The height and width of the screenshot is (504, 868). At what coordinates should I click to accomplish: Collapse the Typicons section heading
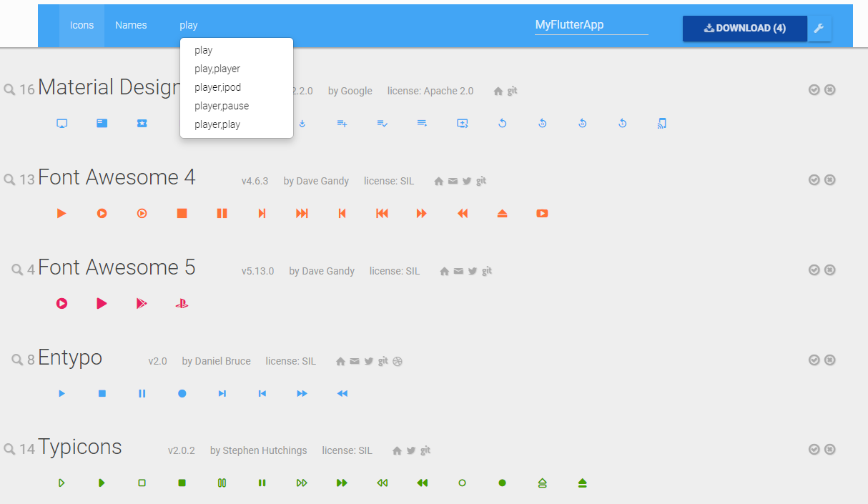click(80, 448)
